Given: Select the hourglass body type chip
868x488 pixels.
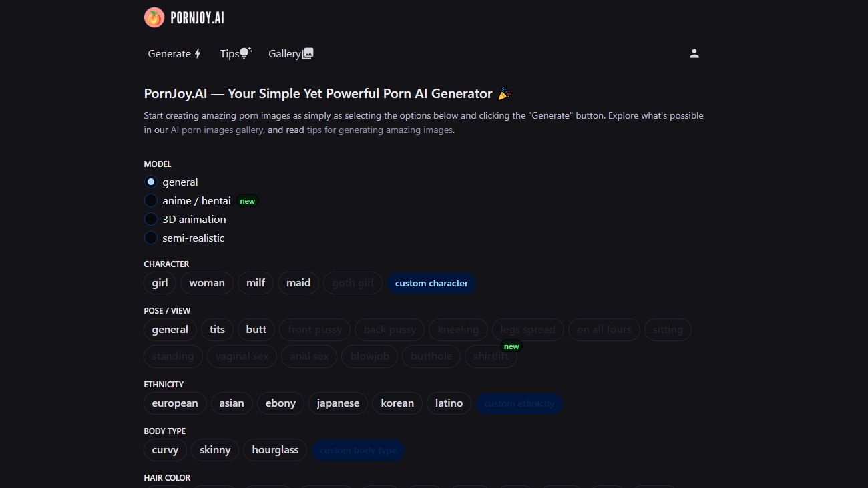Looking at the screenshot, I should pos(275,450).
